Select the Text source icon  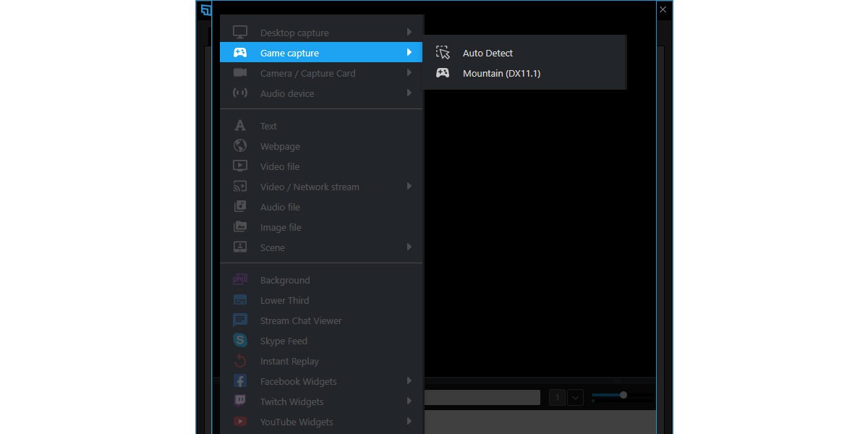[239, 125]
